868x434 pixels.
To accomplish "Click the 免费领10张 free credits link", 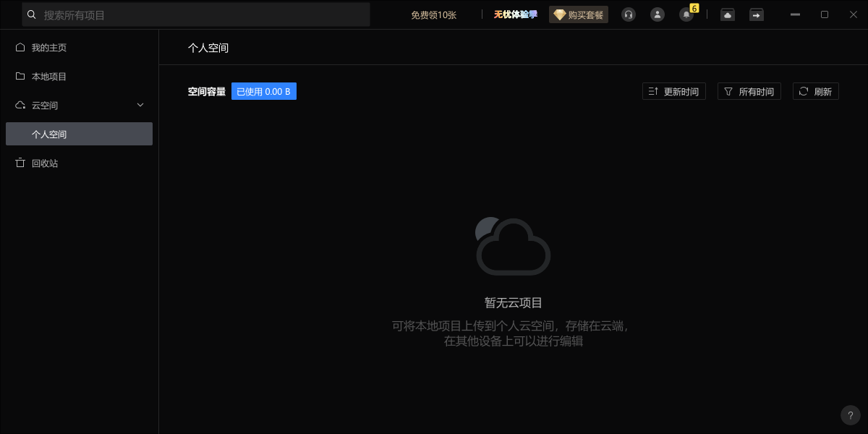I will (x=433, y=14).
